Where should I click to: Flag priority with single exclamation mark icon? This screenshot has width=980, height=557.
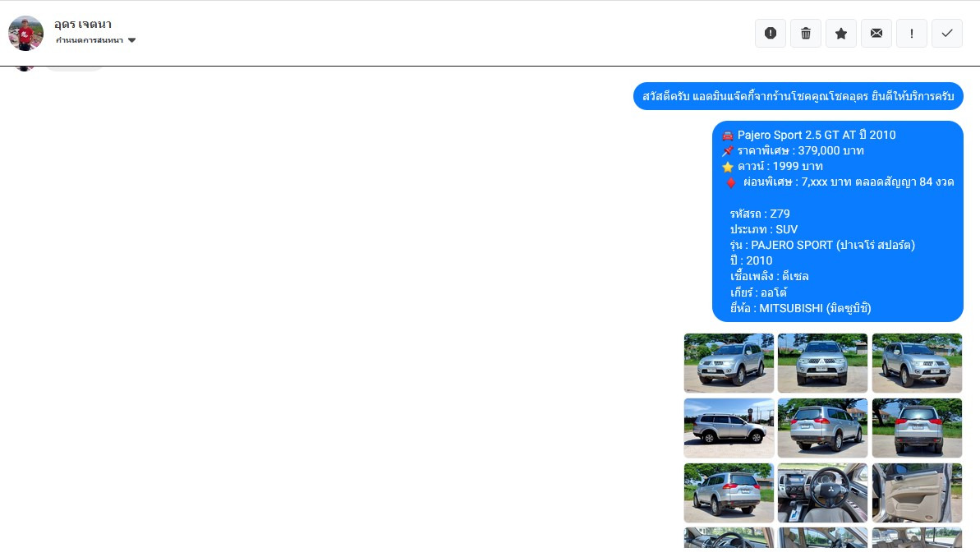[912, 33]
